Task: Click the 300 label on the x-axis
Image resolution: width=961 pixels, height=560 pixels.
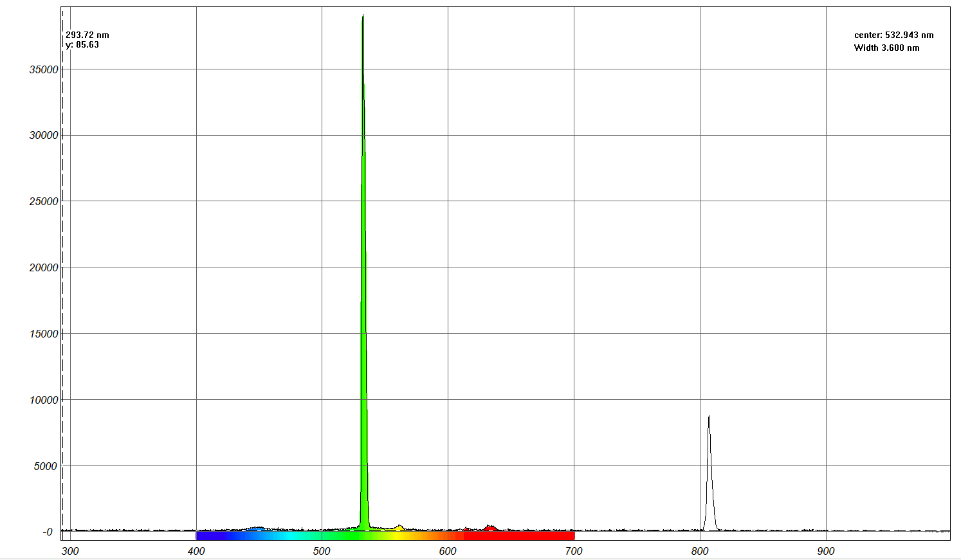Action: pos(70,551)
